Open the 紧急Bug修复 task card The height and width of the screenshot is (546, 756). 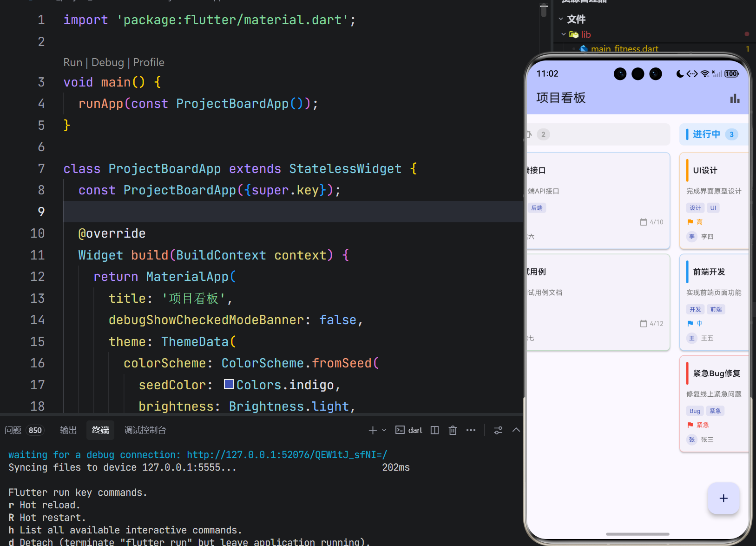714,404
